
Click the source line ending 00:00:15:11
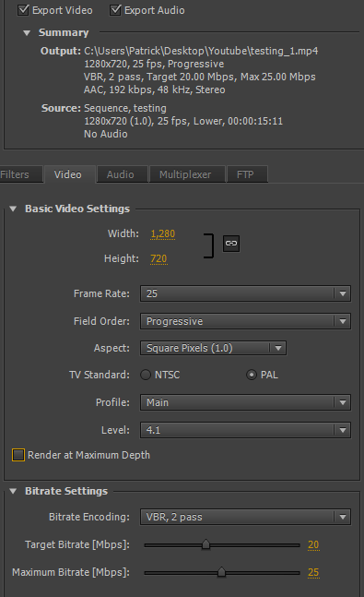[x=183, y=122]
